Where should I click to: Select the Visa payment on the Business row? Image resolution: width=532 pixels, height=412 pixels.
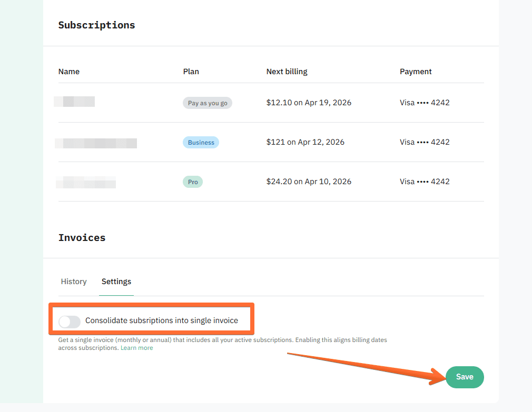[425, 142]
